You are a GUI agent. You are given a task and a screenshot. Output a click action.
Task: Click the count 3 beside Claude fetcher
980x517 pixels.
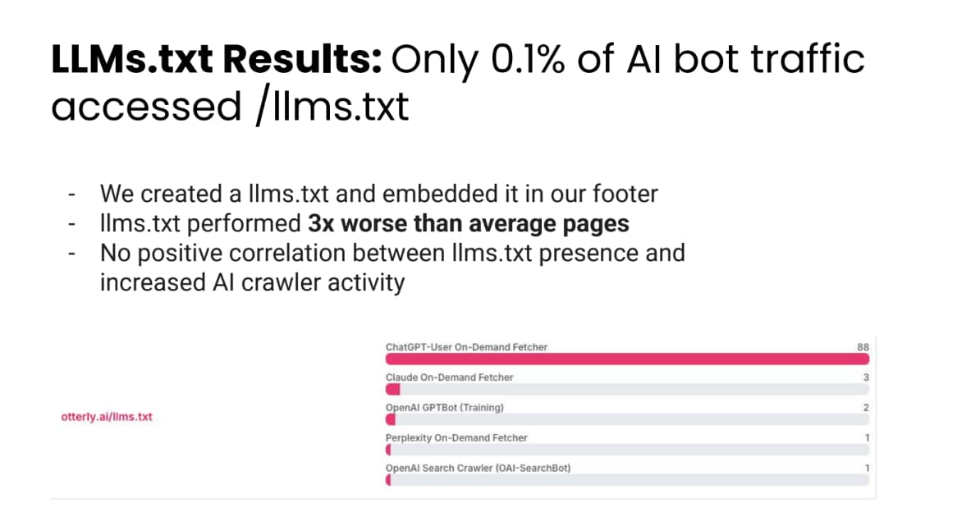tap(866, 377)
